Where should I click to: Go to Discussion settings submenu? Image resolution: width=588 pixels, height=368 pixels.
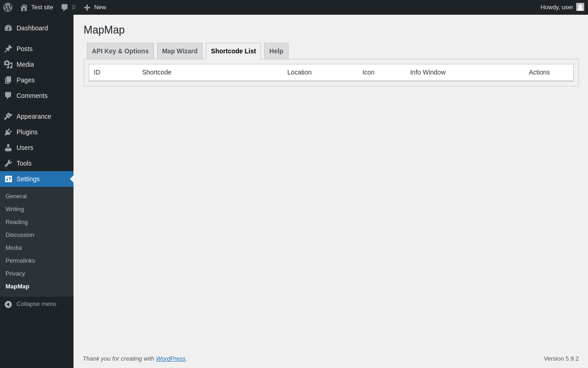click(20, 235)
